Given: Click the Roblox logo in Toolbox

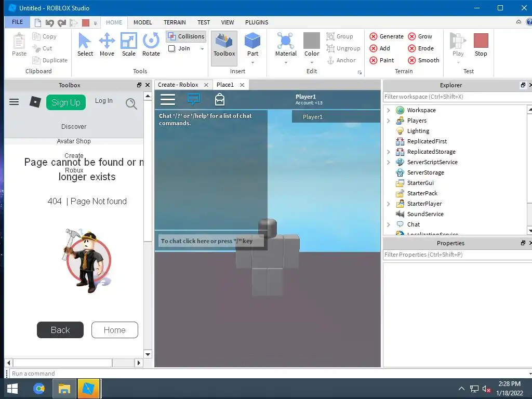Looking at the screenshot, I should tap(35, 102).
